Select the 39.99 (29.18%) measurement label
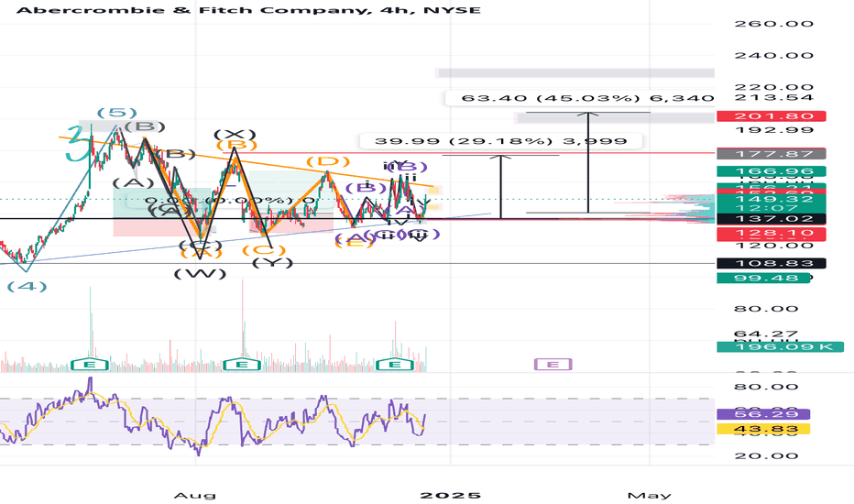The height and width of the screenshot is (504, 854). [500, 141]
